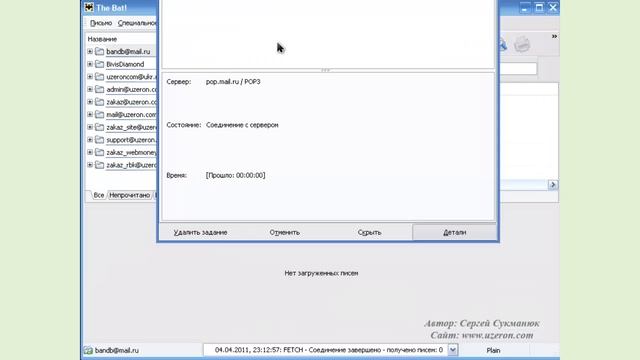
Task: Select the zakaz_rbk@uzeron folder icon
Action: (x=100, y=165)
